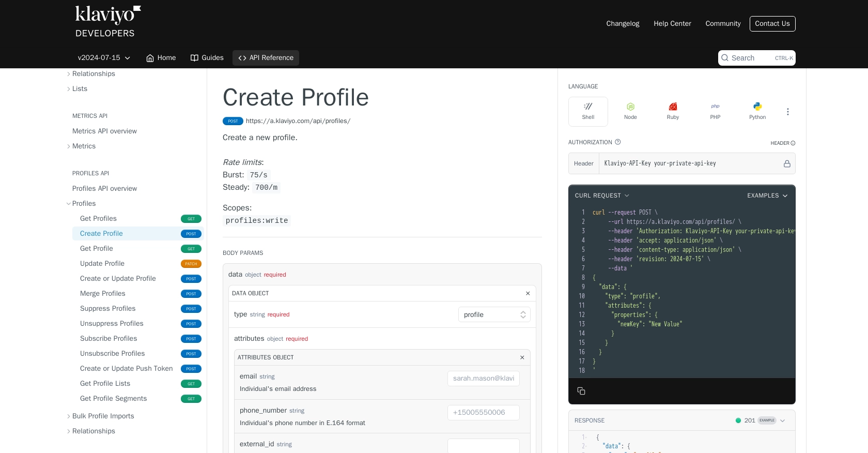The width and height of the screenshot is (868, 453).
Task: Open Metrics API overview page
Action: 104,131
